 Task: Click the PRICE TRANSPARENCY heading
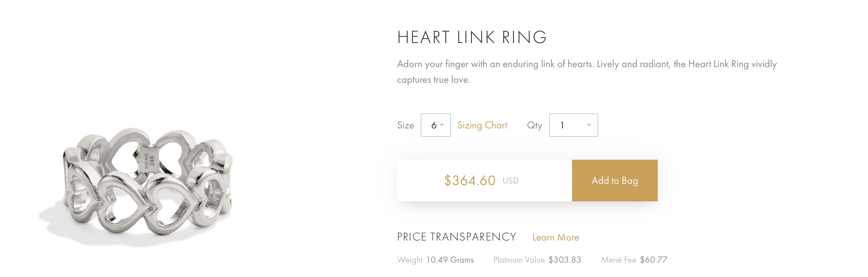[x=456, y=237]
